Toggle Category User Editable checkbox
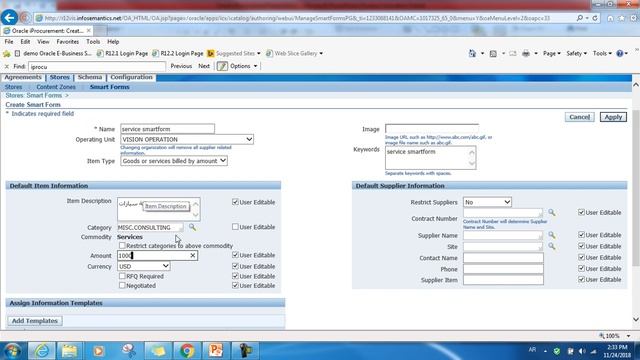This screenshot has width=640, height=360. pyautogui.click(x=235, y=227)
